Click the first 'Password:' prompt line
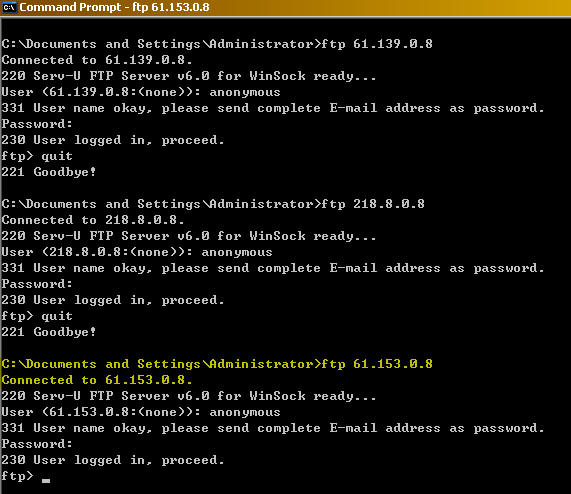Image resolution: width=571 pixels, height=494 pixels. tap(37, 124)
